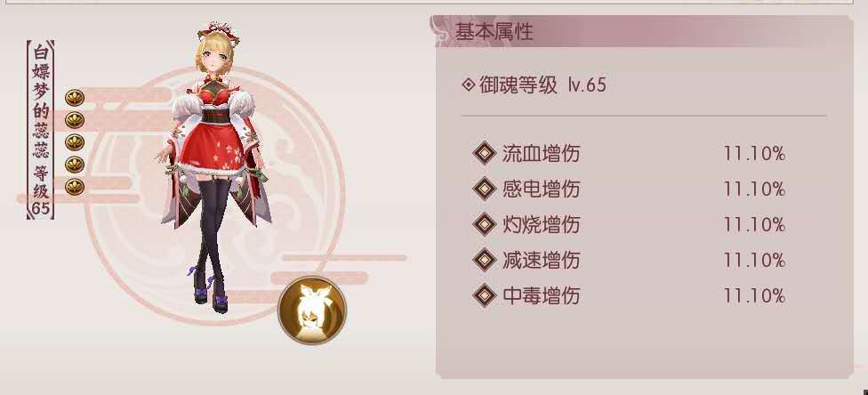The height and width of the screenshot is (395, 868).
Task: Click the diamond icon beside 中毒增伤
Action: click(x=485, y=295)
